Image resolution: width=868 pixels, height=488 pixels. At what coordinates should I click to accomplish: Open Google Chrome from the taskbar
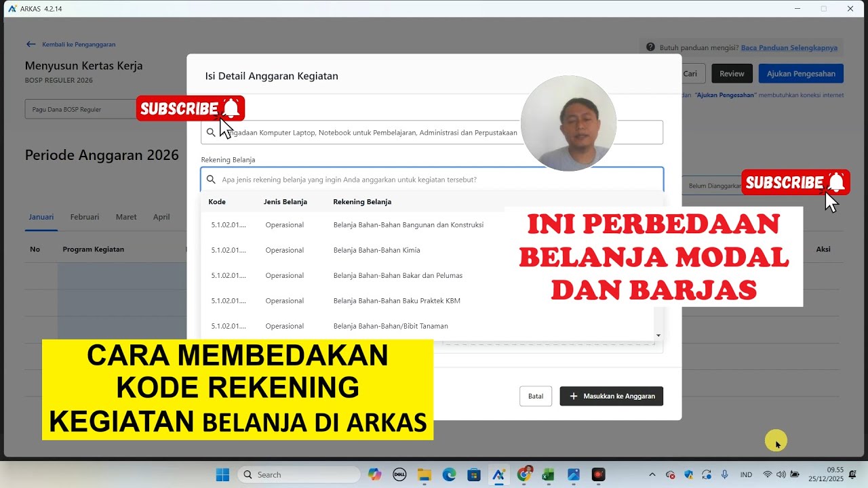tap(524, 474)
